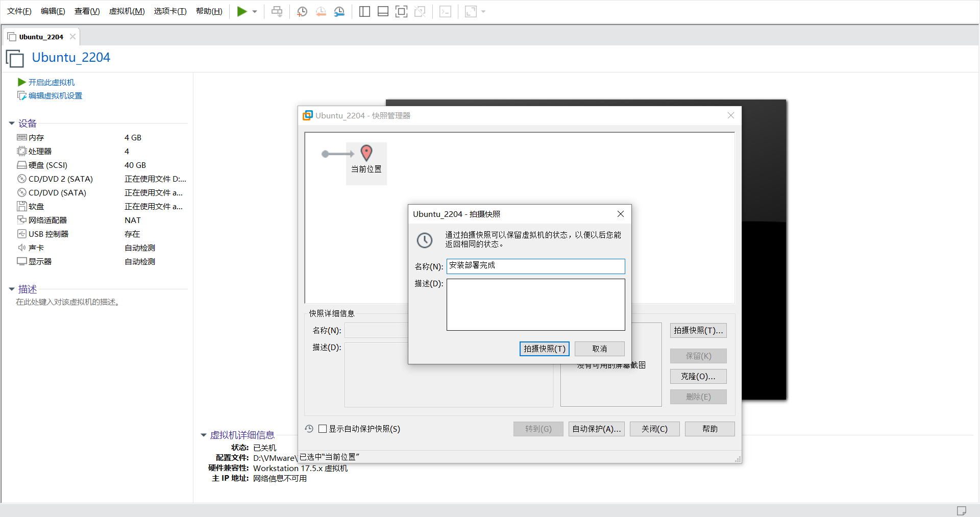Toggle the library sidebar view icon
This screenshot has height=517, width=980.
(x=364, y=11)
